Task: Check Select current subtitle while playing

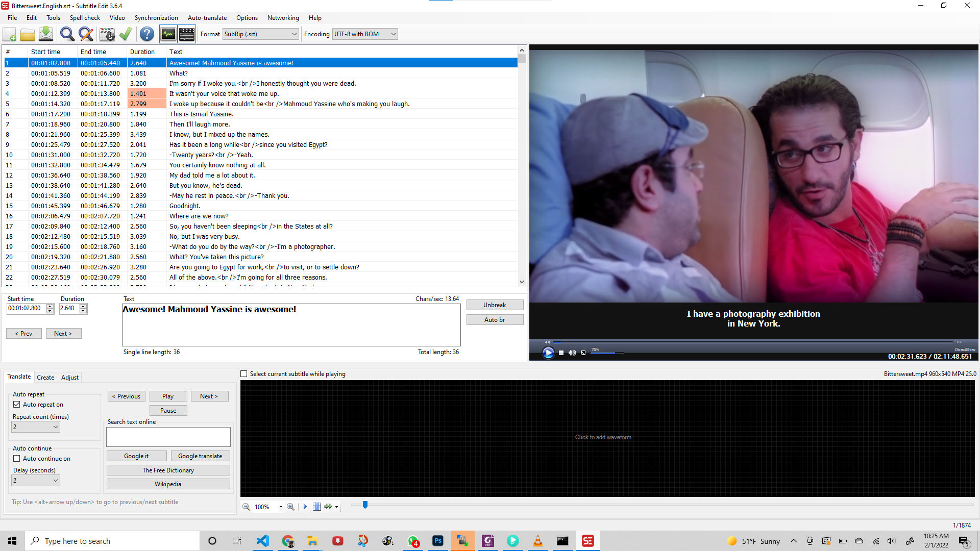Action: (244, 374)
